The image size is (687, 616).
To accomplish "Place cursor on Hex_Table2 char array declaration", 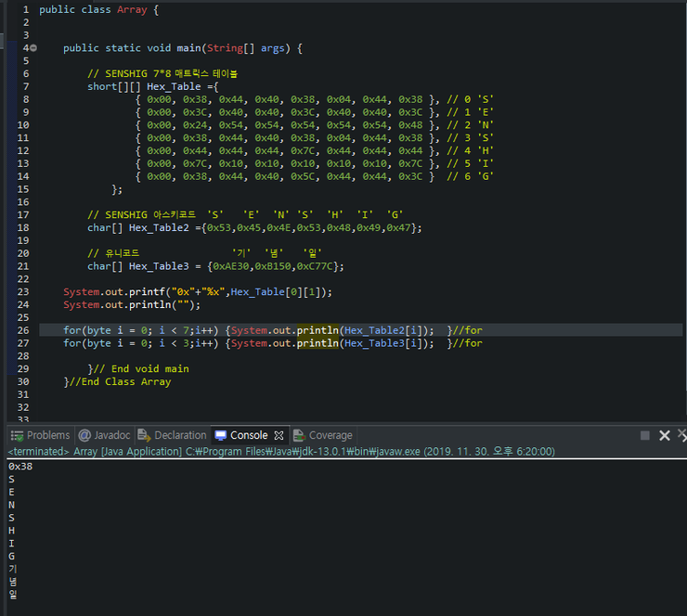I will 254,227.
